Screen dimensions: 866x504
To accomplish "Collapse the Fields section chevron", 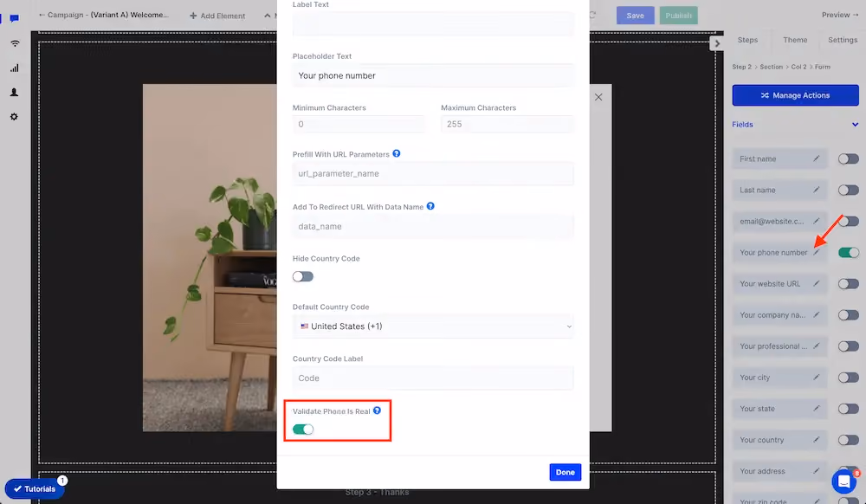I will coord(855,124).
